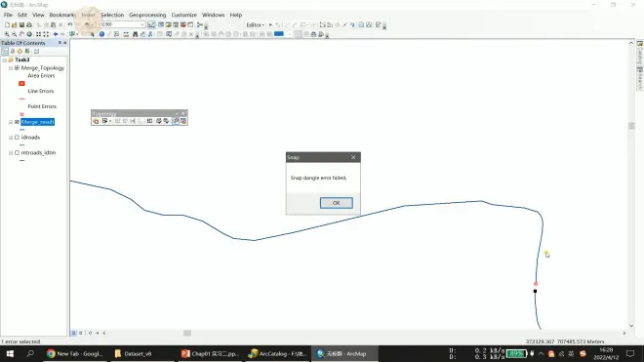Select the Zoom Out tool

coord(14,34)
